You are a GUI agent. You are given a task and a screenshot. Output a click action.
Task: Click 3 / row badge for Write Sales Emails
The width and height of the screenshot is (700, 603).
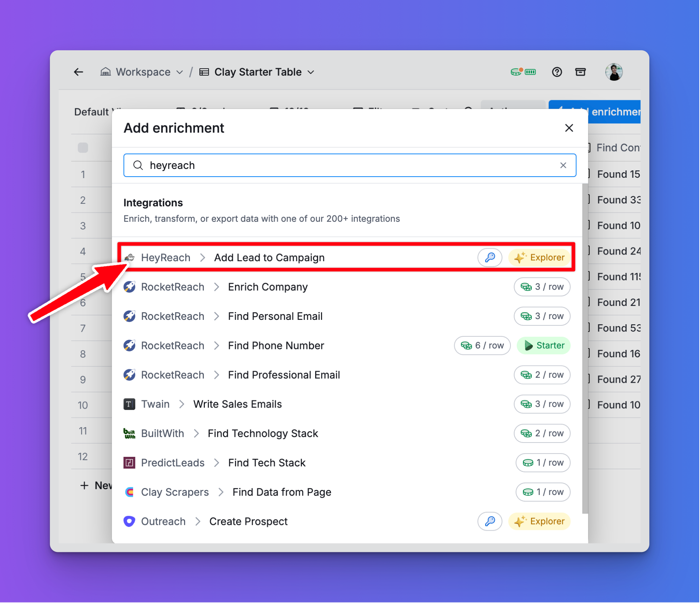[542, 404]
